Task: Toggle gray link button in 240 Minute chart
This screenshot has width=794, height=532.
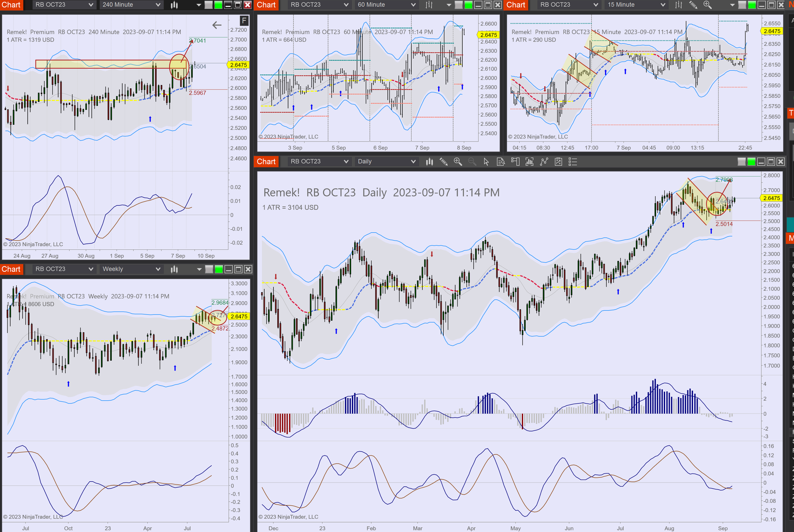Action: (x=208, y=5)
